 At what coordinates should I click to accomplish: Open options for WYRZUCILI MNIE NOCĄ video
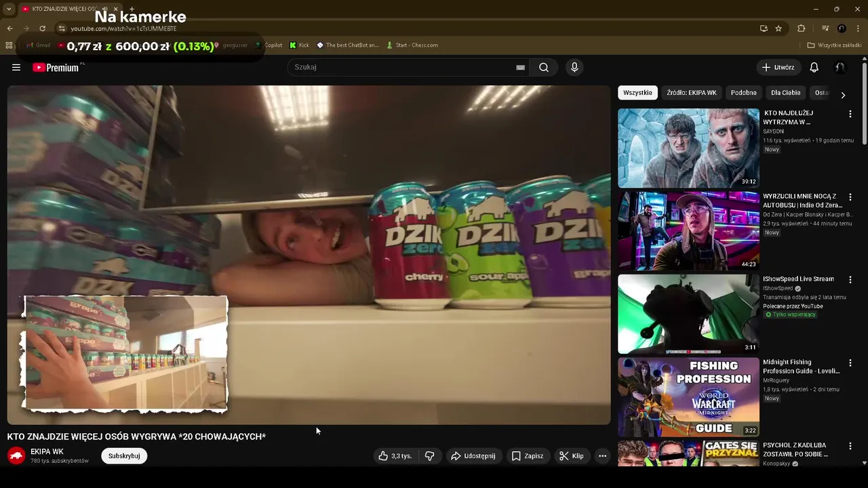click(850, 197)
